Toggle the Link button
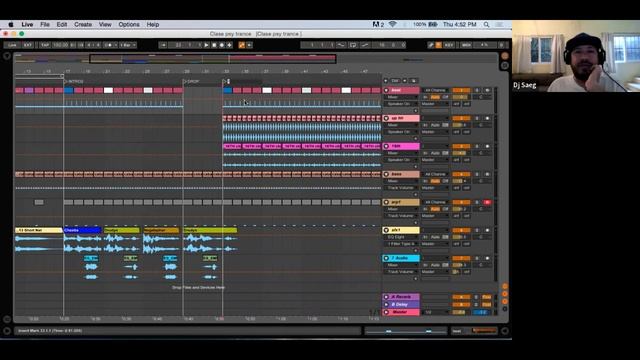This screenshot has width=640, height=360. tap(12, 45)
